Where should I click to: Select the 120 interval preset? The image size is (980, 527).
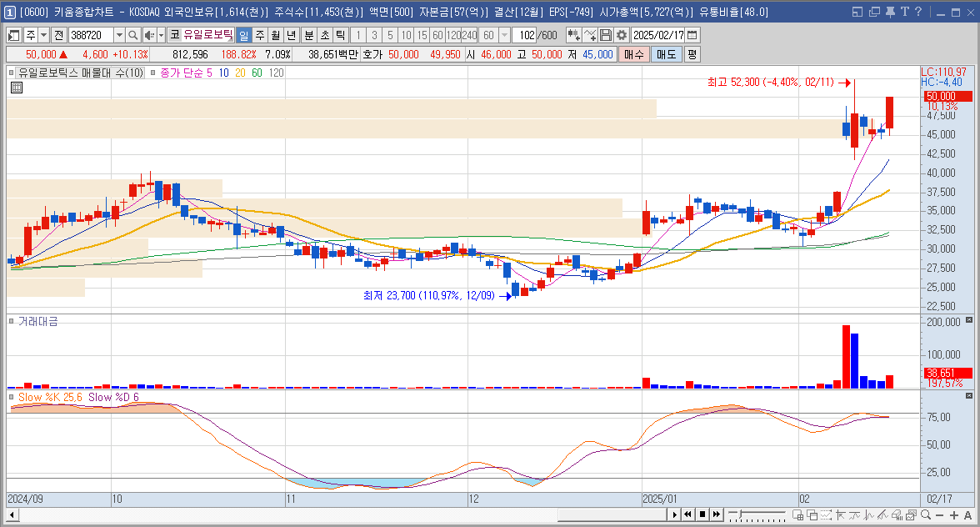[453, 36]
